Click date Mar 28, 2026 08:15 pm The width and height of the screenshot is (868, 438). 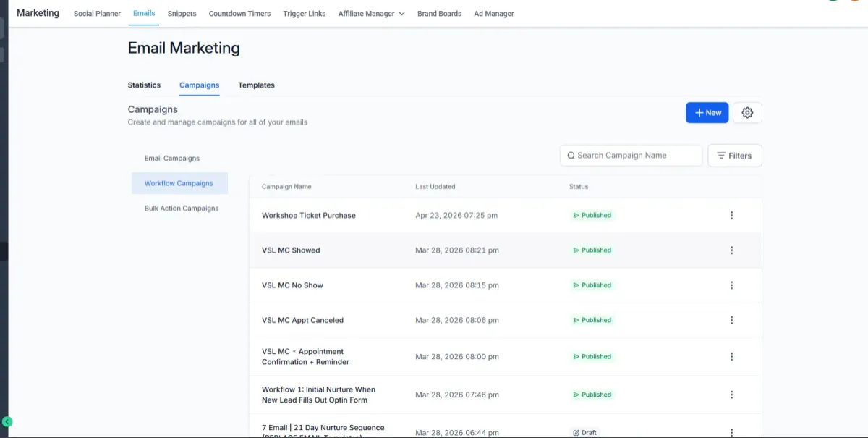point(457,285)
